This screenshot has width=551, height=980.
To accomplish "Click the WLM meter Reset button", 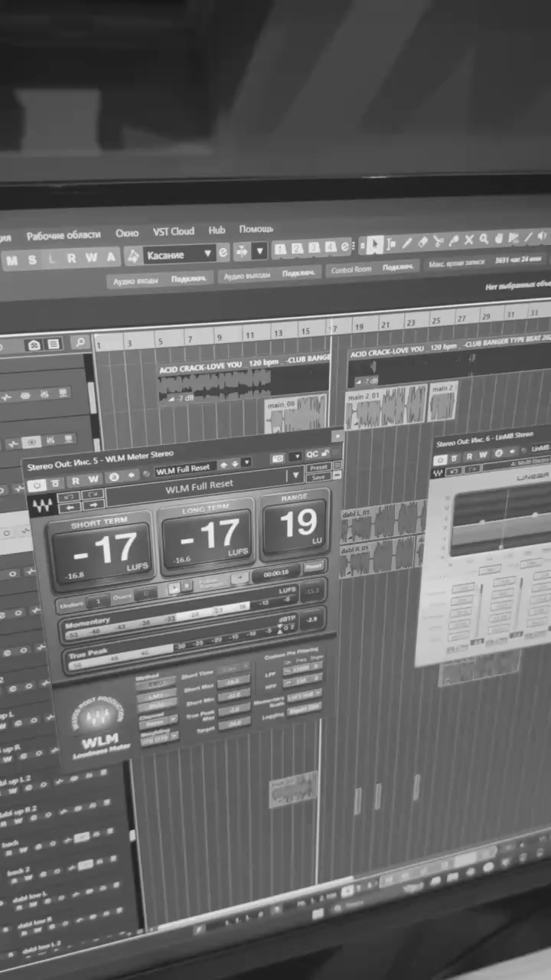I will tap(314, 567).
